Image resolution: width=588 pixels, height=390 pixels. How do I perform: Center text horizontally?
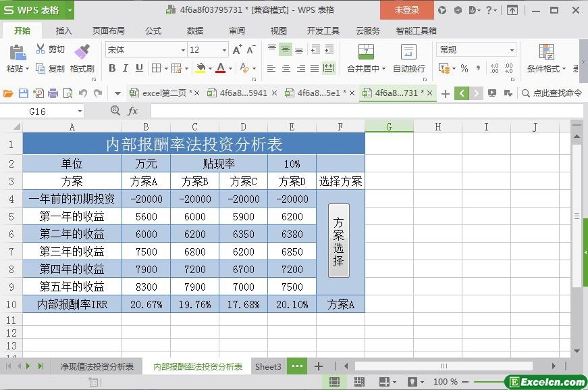(x=286, y=68)
